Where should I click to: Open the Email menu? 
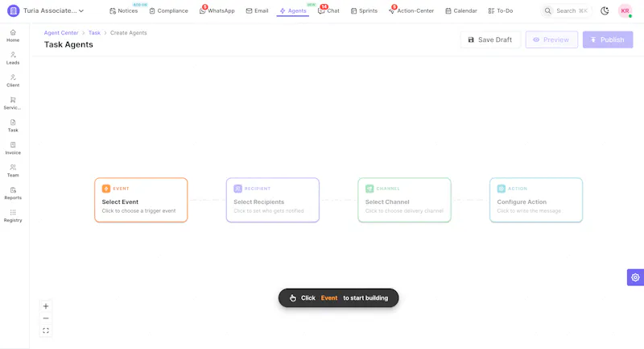257,10
